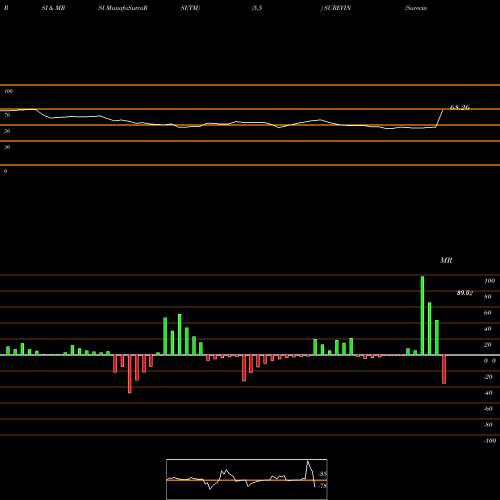
Task: Click the RSI value label 68.26
Action: (460, 107)
